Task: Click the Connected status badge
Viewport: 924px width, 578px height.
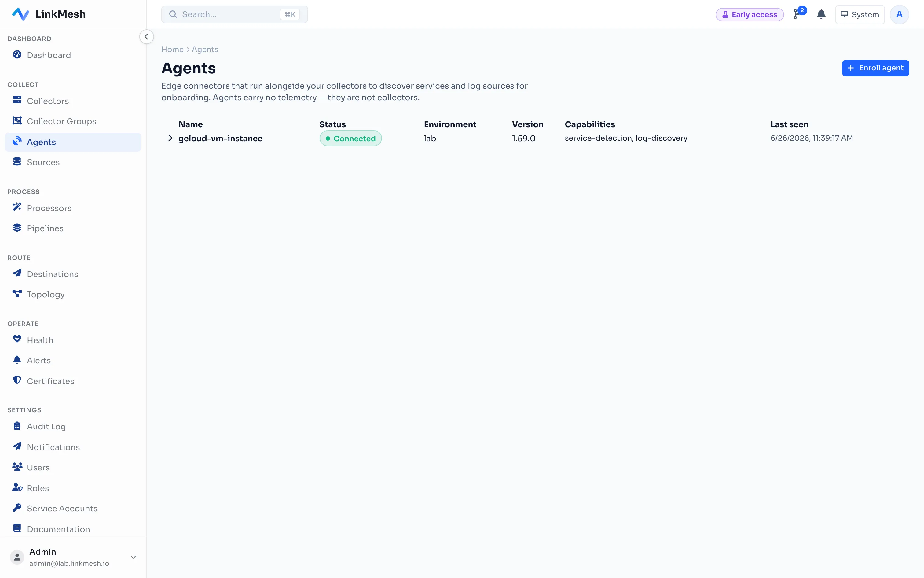Action: 350,138
